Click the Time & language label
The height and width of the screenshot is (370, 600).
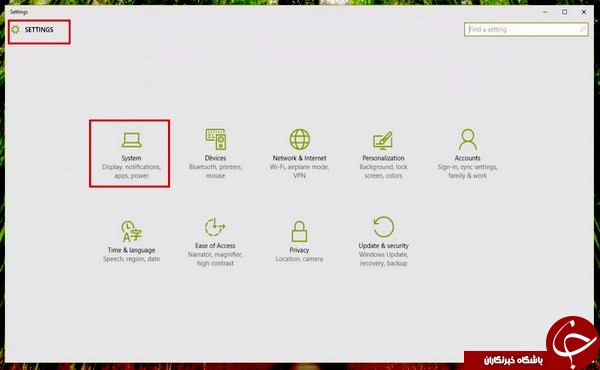[x=131, y=250]
